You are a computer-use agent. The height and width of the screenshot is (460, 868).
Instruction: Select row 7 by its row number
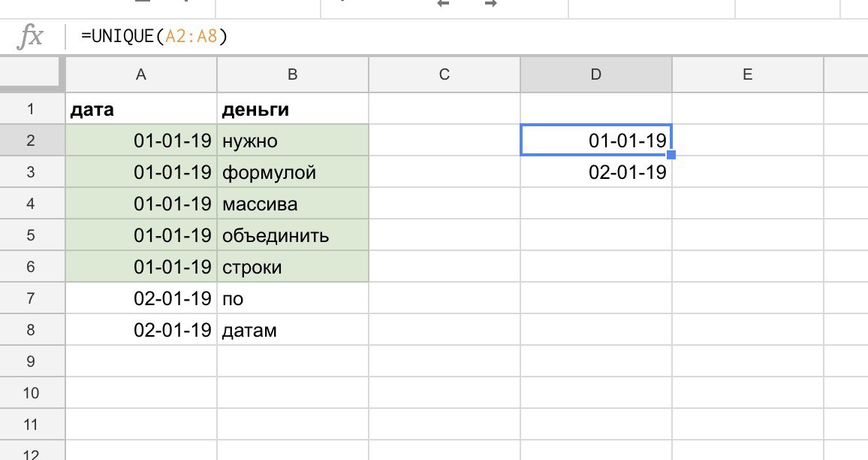(32, 298)
